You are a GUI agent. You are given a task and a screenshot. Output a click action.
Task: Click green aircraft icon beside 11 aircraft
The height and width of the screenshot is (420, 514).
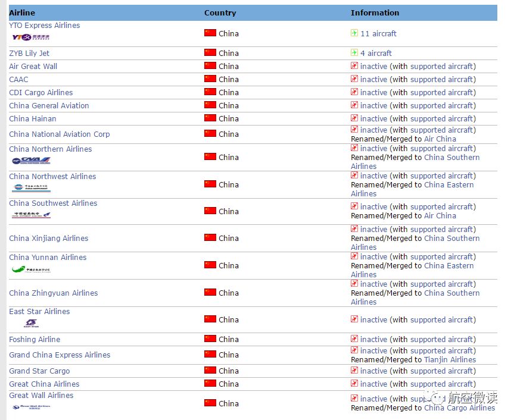354,33
